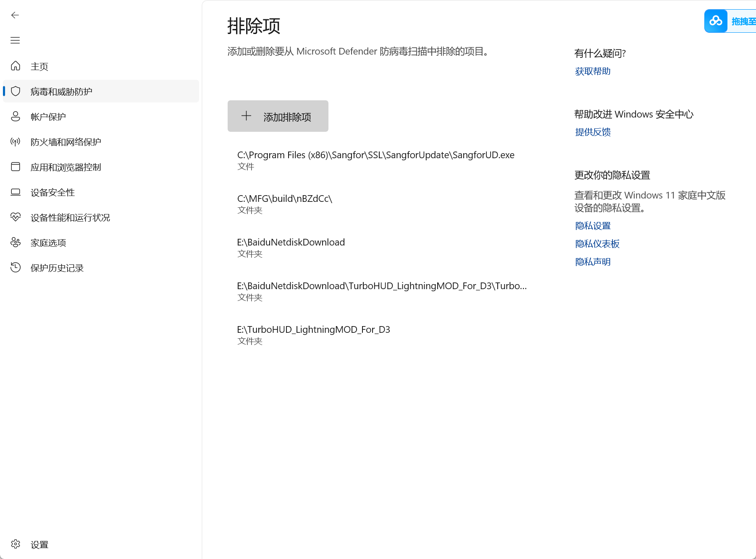Expand the SangforUD.exe exclusion entry
The width and height of the screenshot is (756, 559).
[x=375, y=160]
